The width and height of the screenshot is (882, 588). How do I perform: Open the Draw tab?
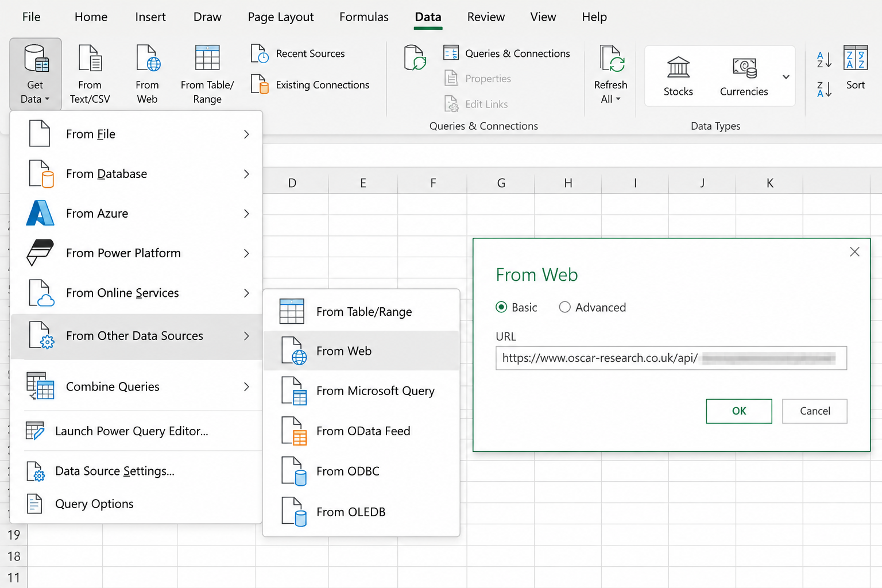[x=207, y=17]
